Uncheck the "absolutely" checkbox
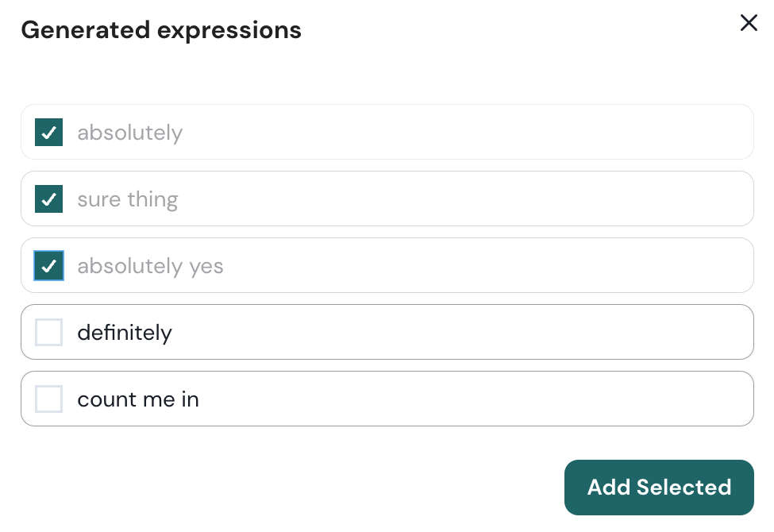This screenshot has width=774, height=532. (x=48, y=133)
